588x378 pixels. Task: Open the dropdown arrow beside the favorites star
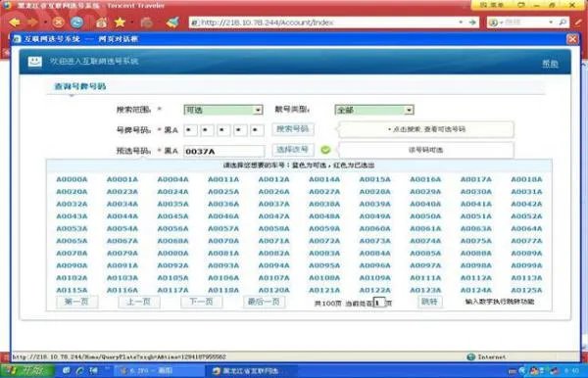tap(132, 23)
